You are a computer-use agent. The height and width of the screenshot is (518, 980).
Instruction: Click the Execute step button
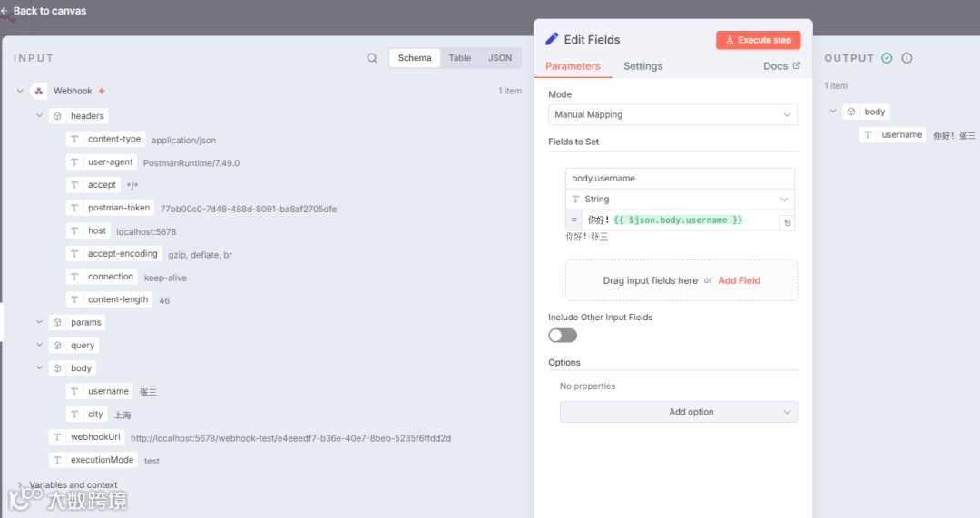pyautogui.click(x=758, y=40)
